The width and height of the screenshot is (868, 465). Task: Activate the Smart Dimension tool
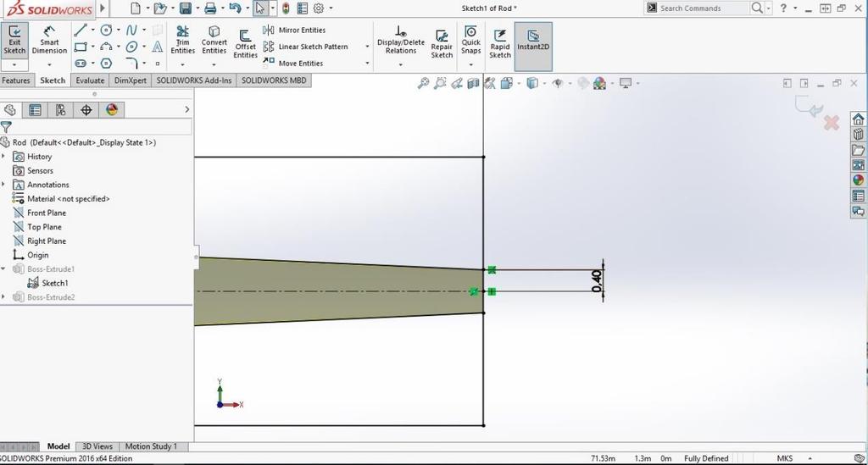click(x=49, y=41)
